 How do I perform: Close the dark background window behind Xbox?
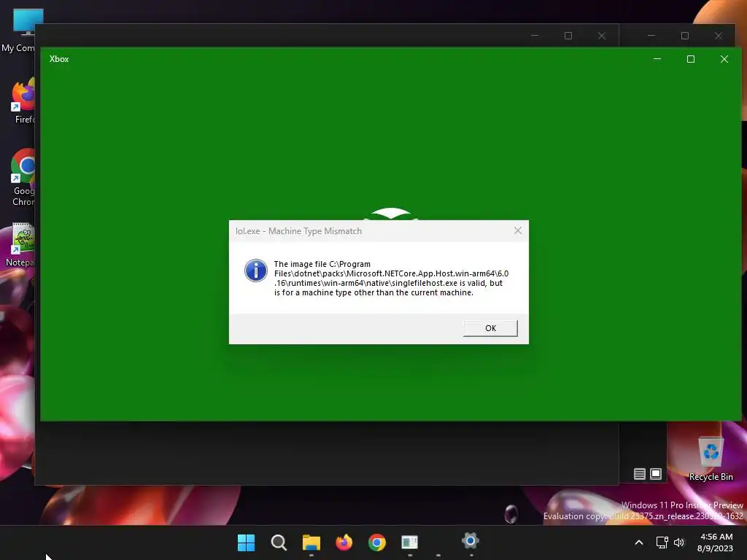click(602, 36)
